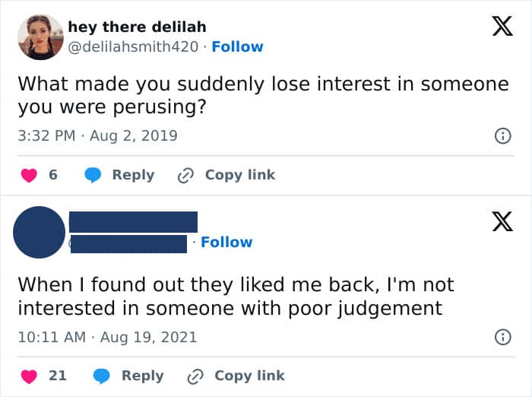This screenshot has height=397, width=532.
Task: Open the 3:32 PM · Aug 2, 2019 timestamp
Action: click(98, 136)
